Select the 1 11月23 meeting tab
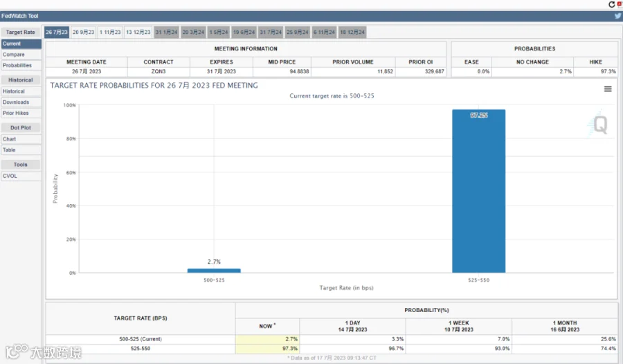The height and width of the screenshot is (364, 623). pyautogui.click(x=110, y=33)
